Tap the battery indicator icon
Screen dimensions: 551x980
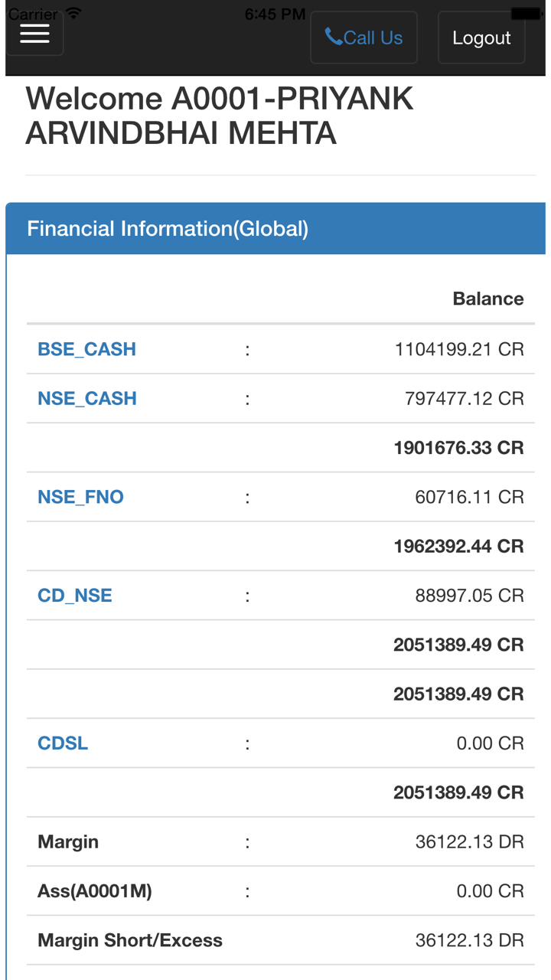tap(525, 14)
